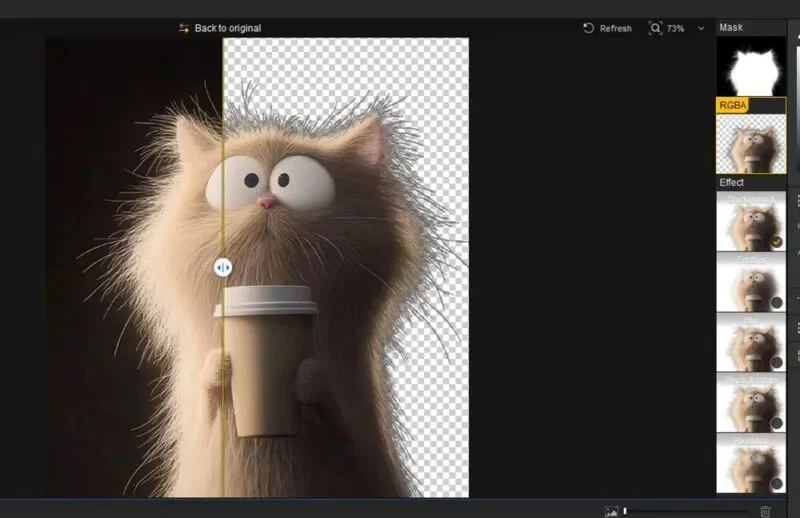800x518 pixels.
Task: Click the before/after compare slider handle
Action: pyautogui.click(x=222, y=267)
